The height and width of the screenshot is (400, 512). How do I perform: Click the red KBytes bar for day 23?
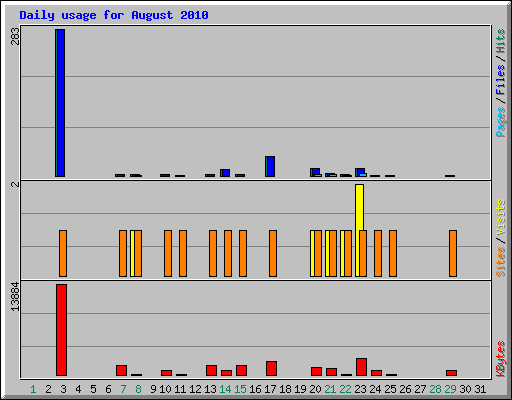pos(361,367)
